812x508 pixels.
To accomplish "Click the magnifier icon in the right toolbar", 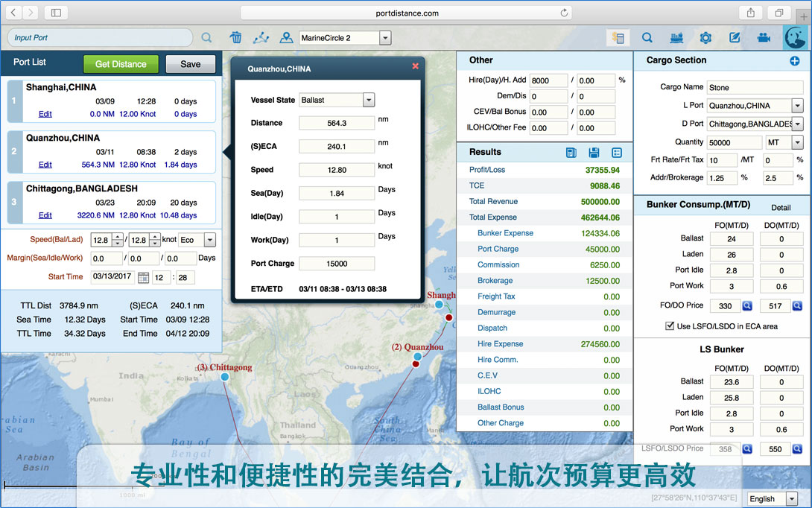I will 647,37.
